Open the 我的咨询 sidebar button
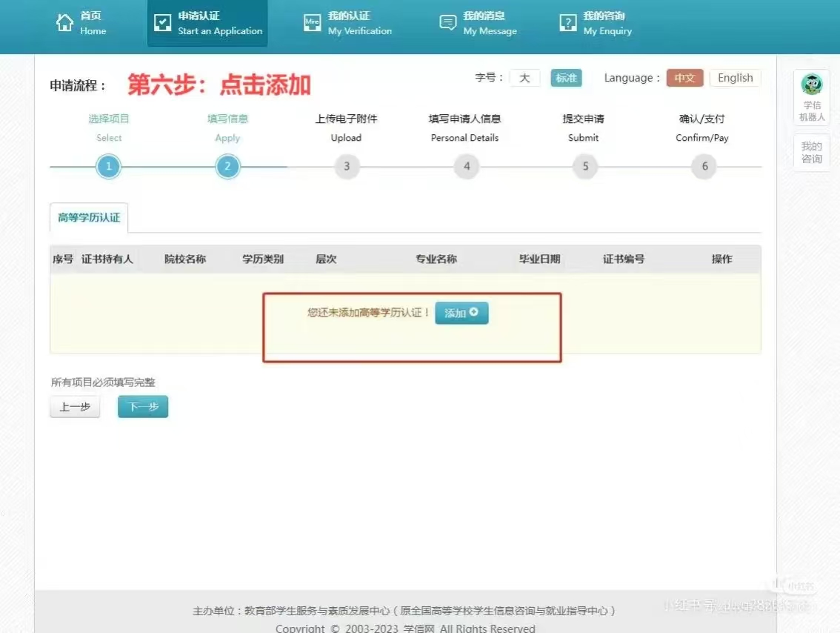 tap(812, 153)
